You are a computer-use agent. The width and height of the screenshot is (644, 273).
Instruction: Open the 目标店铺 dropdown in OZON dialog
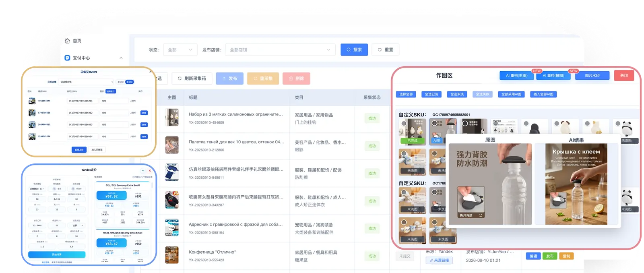87,82
